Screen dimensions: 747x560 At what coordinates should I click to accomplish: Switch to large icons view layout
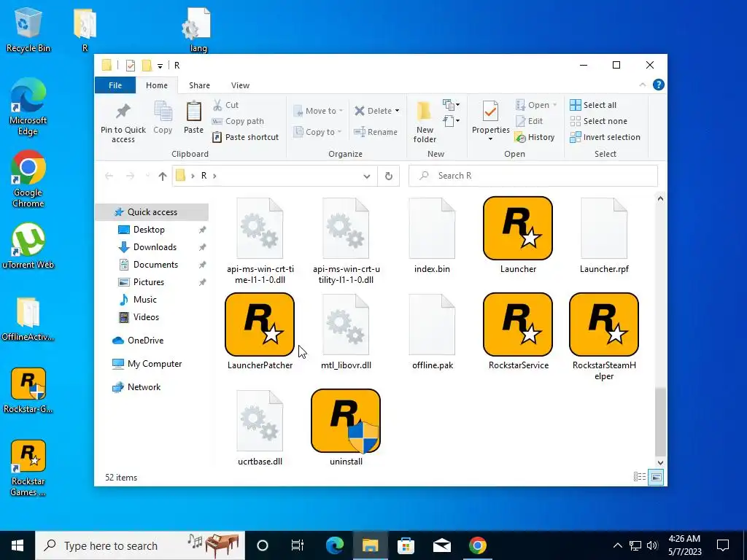coord(656,477)
